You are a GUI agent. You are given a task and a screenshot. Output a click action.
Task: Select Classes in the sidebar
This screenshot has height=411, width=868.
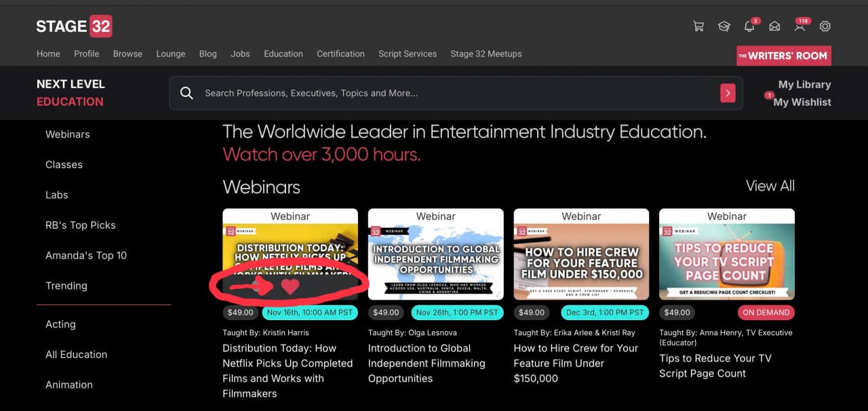(64, 165)
